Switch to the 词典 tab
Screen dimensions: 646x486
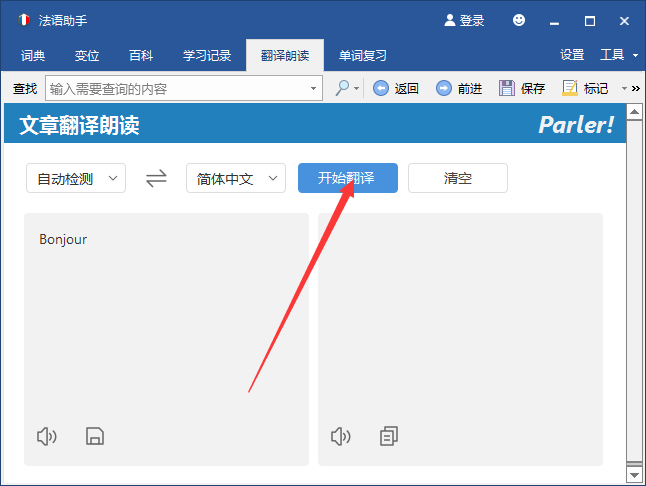(33, 55)
